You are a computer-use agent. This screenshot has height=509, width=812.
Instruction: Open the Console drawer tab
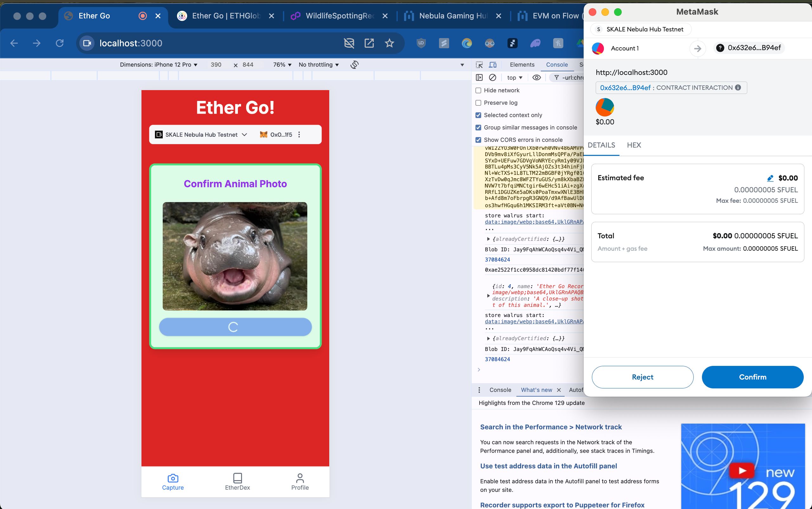500,390
